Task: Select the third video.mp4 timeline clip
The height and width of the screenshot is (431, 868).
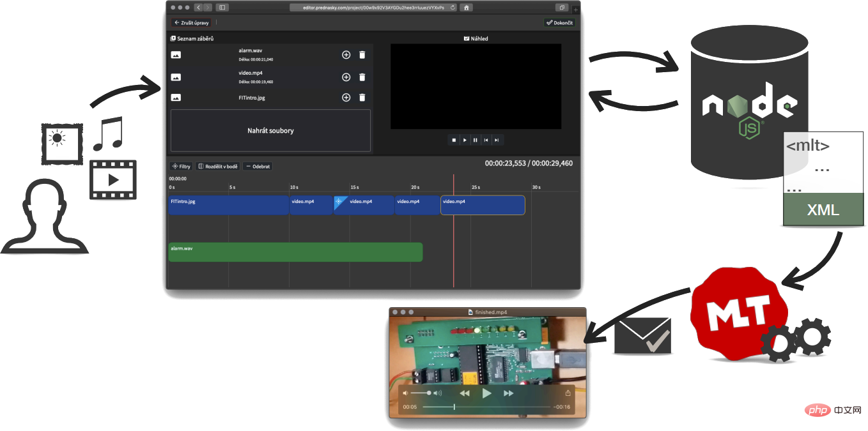Action: 417,205
